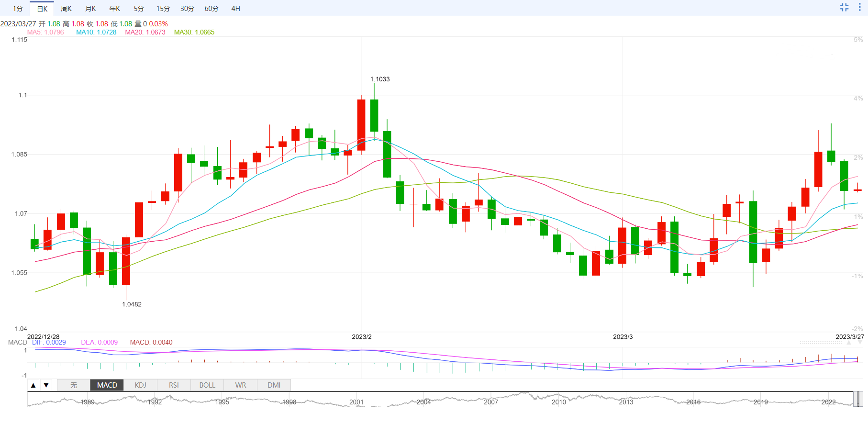This screenshot has width=868, height=424.
Task: Switch to 1分 timeframe tab
Action: (18, 9)
